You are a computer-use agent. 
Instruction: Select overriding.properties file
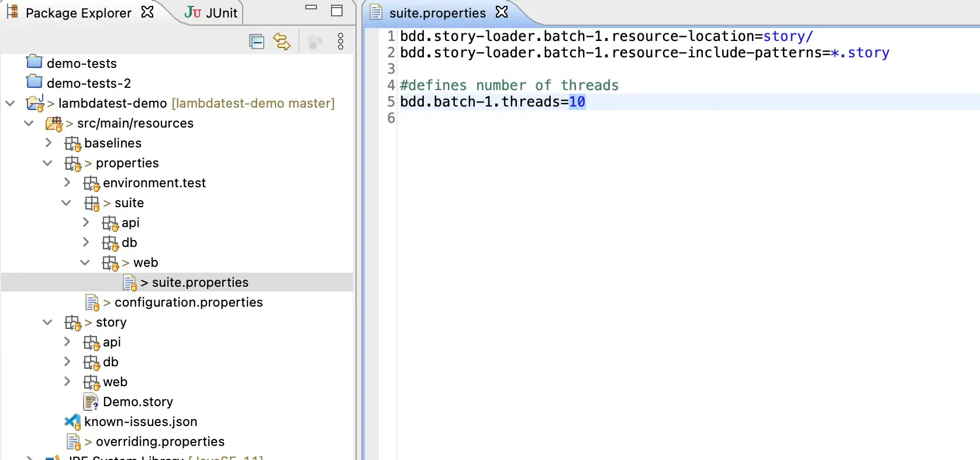coord(160,442)
